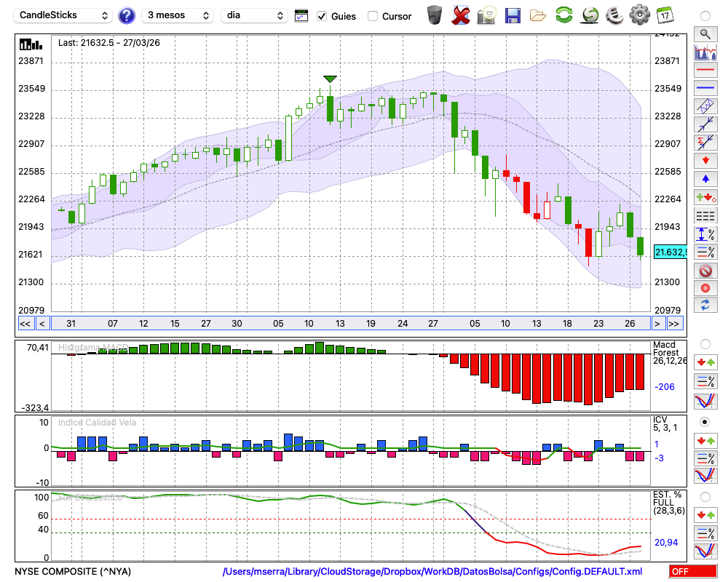Jump to chart start with << button

[x=25, y=324]
